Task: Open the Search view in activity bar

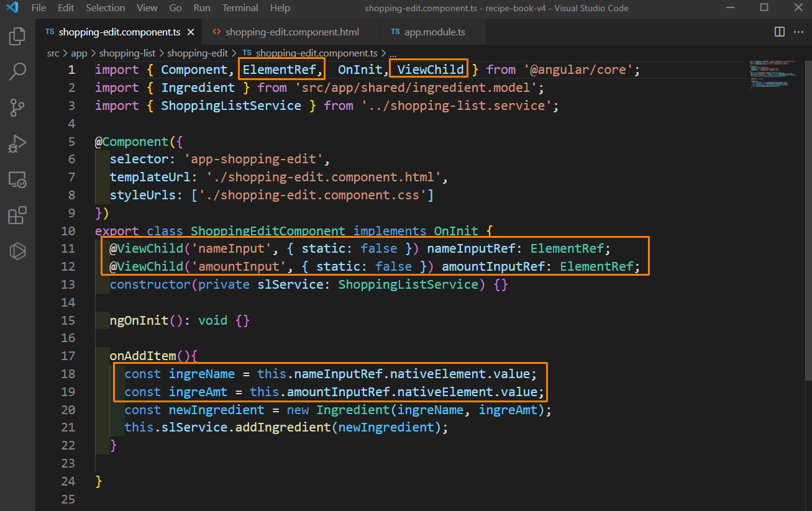Action: click(17, 72)
